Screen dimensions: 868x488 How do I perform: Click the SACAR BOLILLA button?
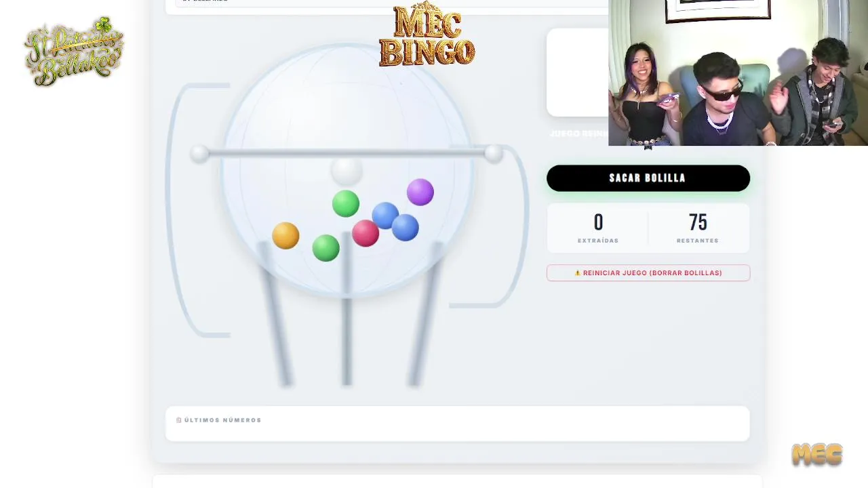[x=648, y=178]
